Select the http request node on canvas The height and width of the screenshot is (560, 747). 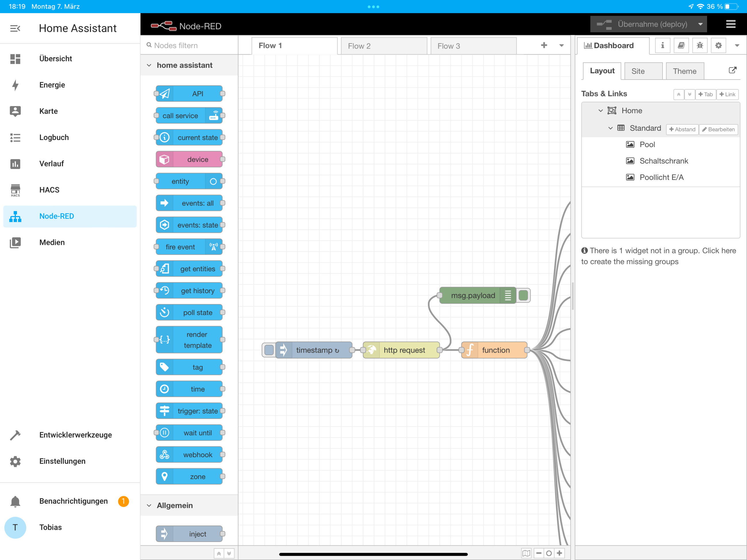(x=401, y=350)
